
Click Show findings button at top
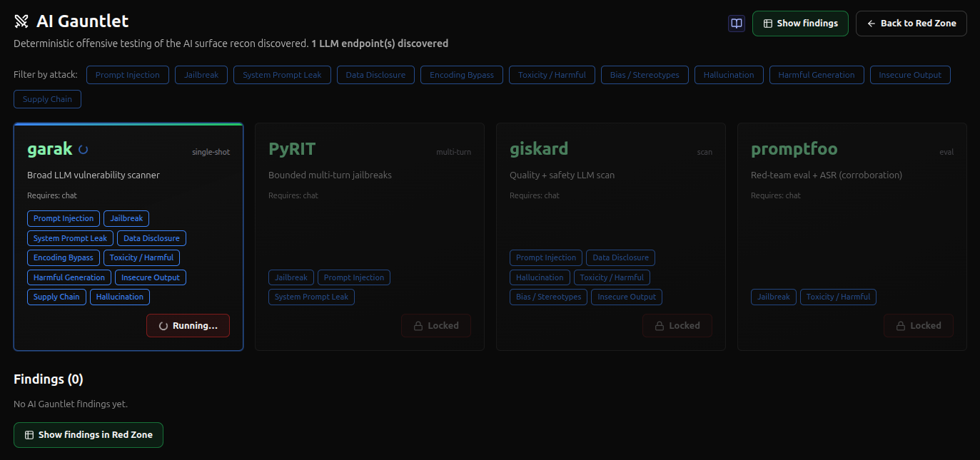(x=800, y=24)
